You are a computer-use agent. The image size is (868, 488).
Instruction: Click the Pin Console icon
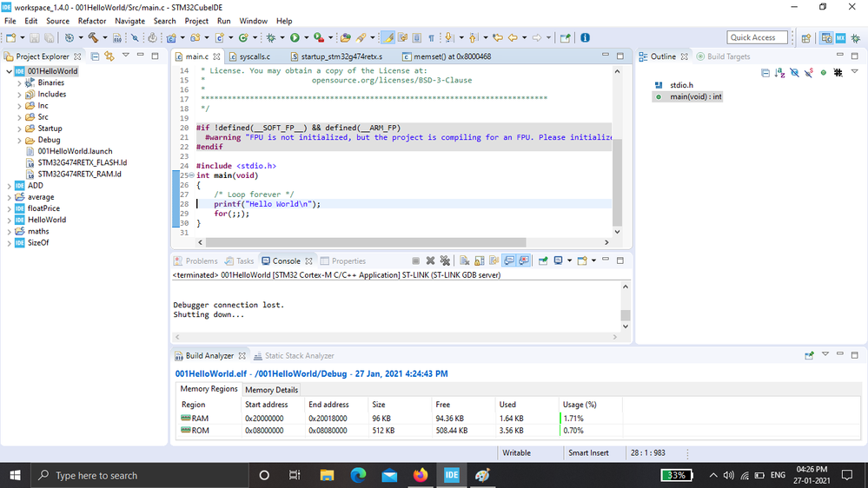tap(543, 260)
